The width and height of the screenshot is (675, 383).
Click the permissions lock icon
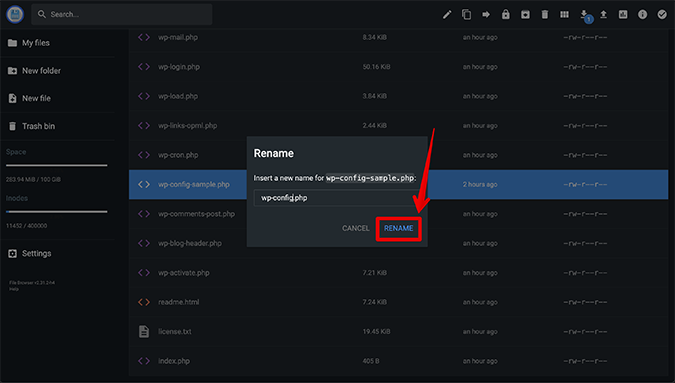pos(505,15)
